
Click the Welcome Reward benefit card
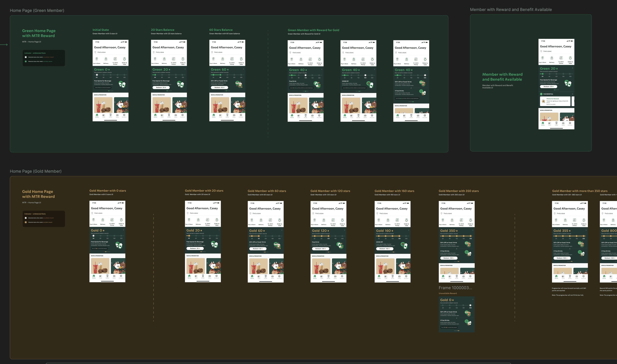[555, 101]
